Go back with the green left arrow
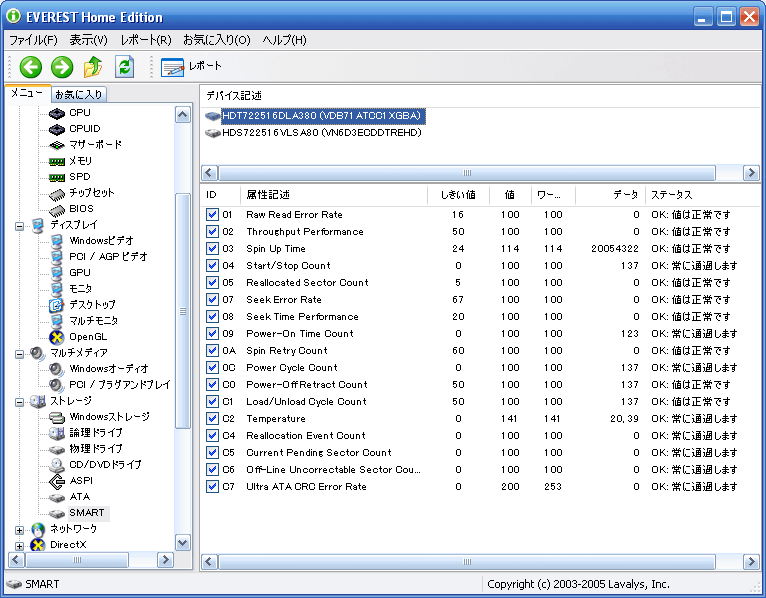The height and width of the screenshot is (598, 766). pos(30,67)
